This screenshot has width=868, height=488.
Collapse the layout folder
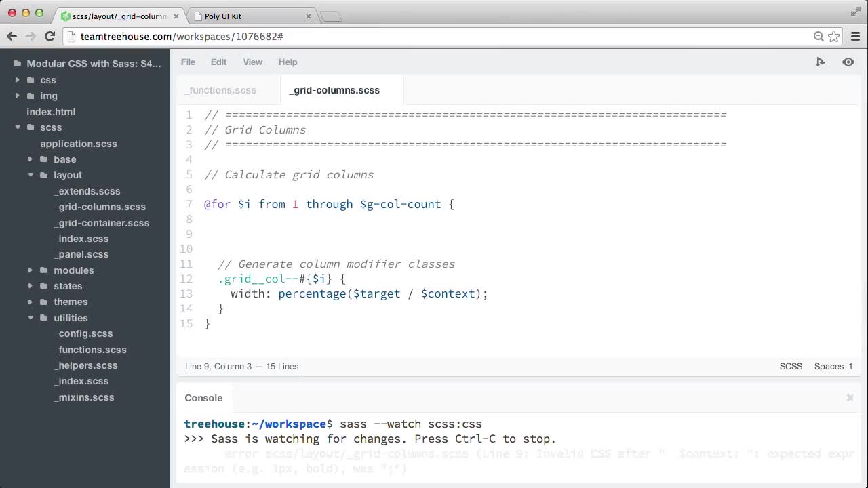(31, 175)
